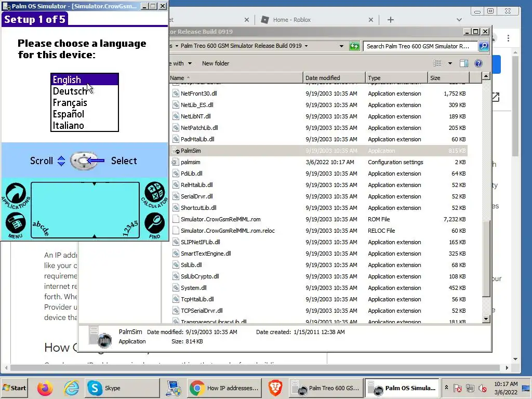Close the Home - Roblox tab
This screenshot has width=532, height=399.
371,20
